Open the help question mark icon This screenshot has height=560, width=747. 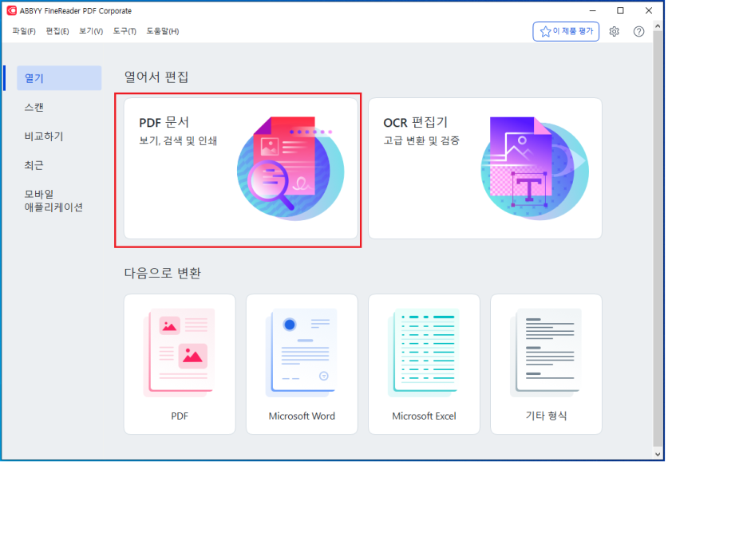click(x=638, y=31)
